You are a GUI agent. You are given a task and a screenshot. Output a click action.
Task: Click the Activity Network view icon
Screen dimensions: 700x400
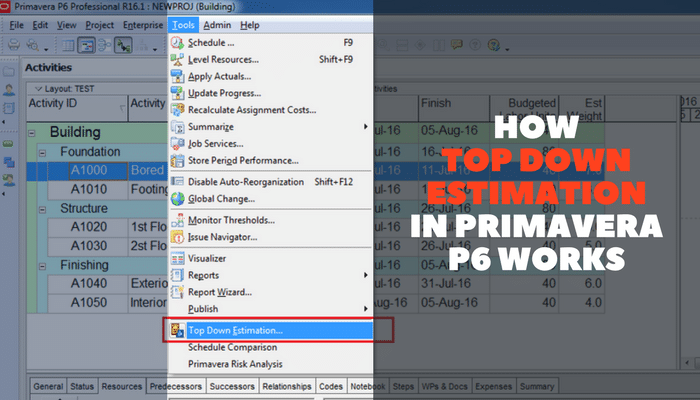[x=104, y=45]
